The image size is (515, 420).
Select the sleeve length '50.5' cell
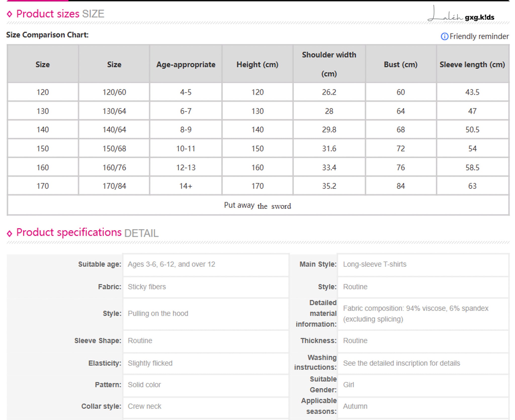tap(472, 130)
